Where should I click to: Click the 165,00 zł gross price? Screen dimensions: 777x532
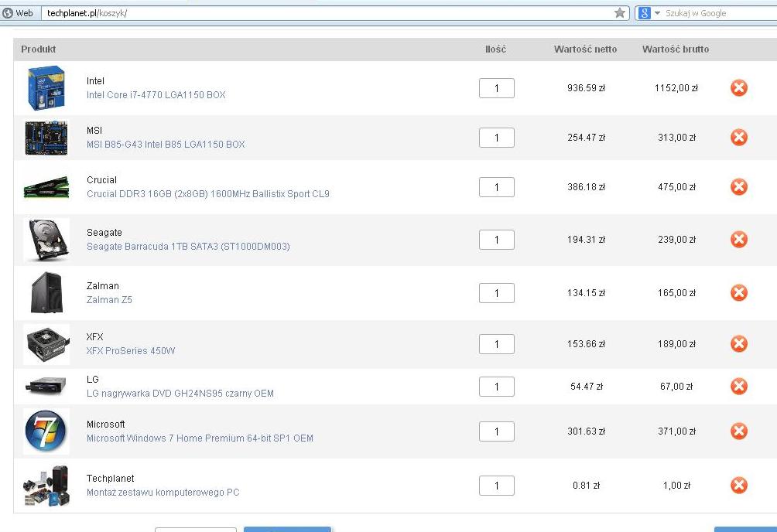[676, 293]
